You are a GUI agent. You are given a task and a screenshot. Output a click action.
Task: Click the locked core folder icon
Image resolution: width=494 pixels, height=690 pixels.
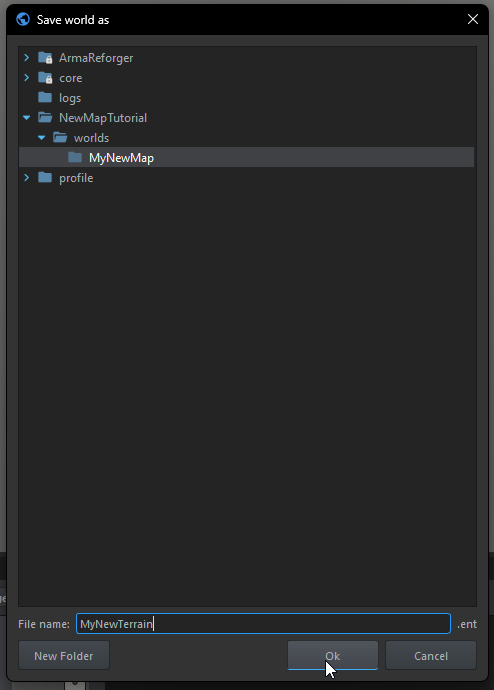[45, 78]
